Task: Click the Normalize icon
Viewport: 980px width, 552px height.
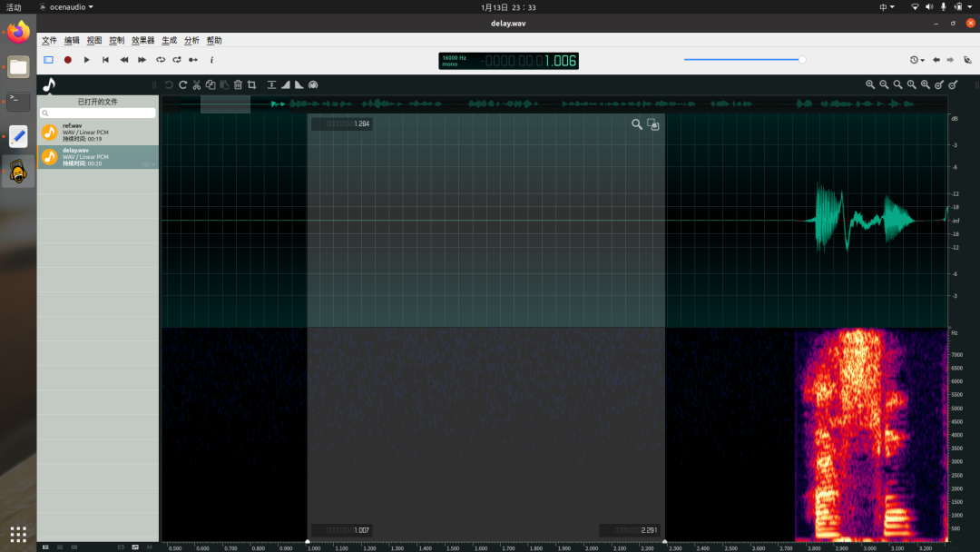Action: [271, 85]
